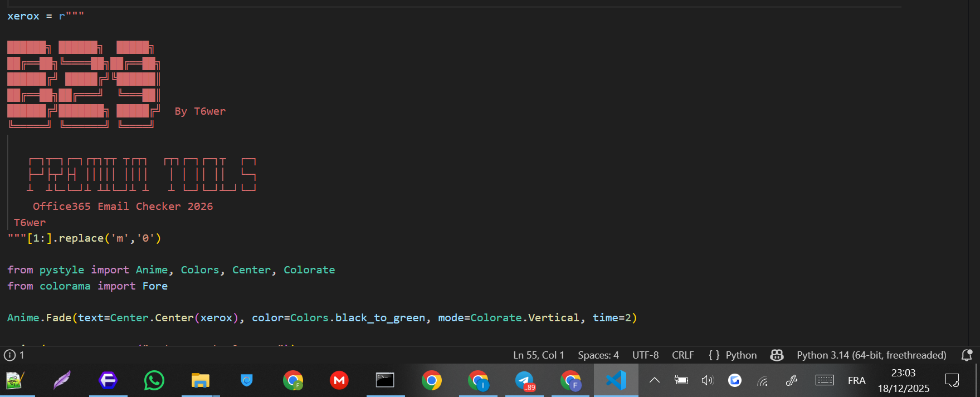Click 'Fade' in the Anime.Fade call
This screenshot has width=980, height=397.
[x=58, y=318]
